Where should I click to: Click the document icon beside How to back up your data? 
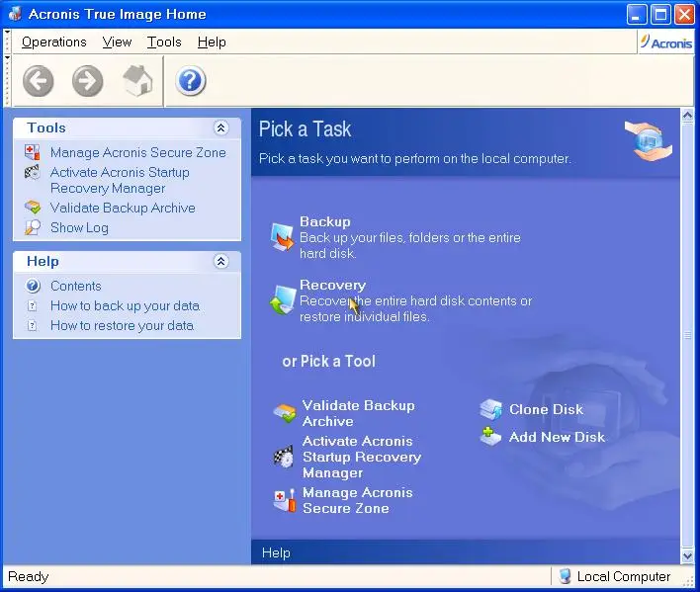pos(33,305)
